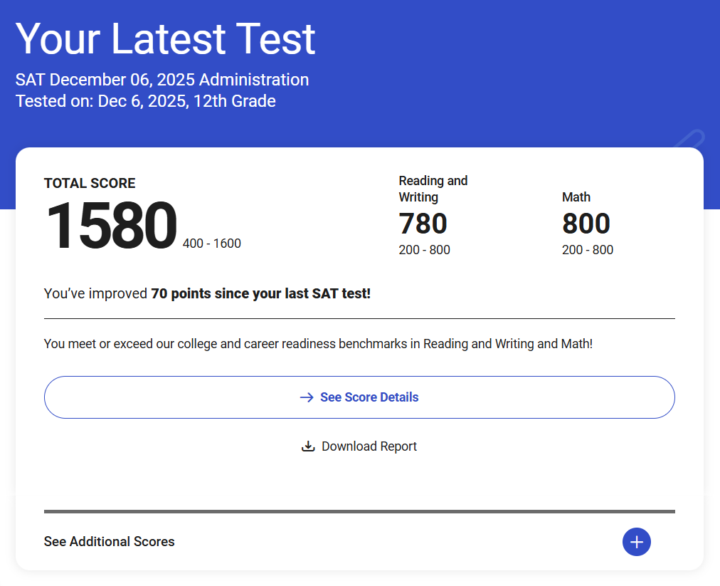Viewport: 720px width, 586px height.
Task: Click the download icon beside Download Report
Action: [308, 446]
